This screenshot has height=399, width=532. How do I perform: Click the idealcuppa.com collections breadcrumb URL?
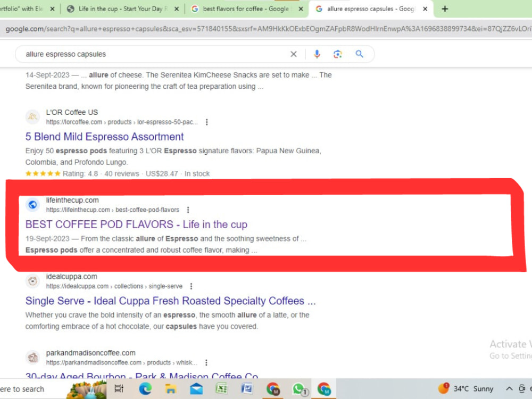coord(114,286)
